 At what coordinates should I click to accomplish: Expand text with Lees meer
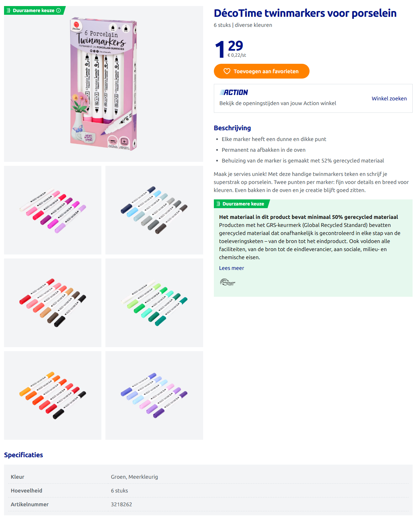click(x=231, y=268)
